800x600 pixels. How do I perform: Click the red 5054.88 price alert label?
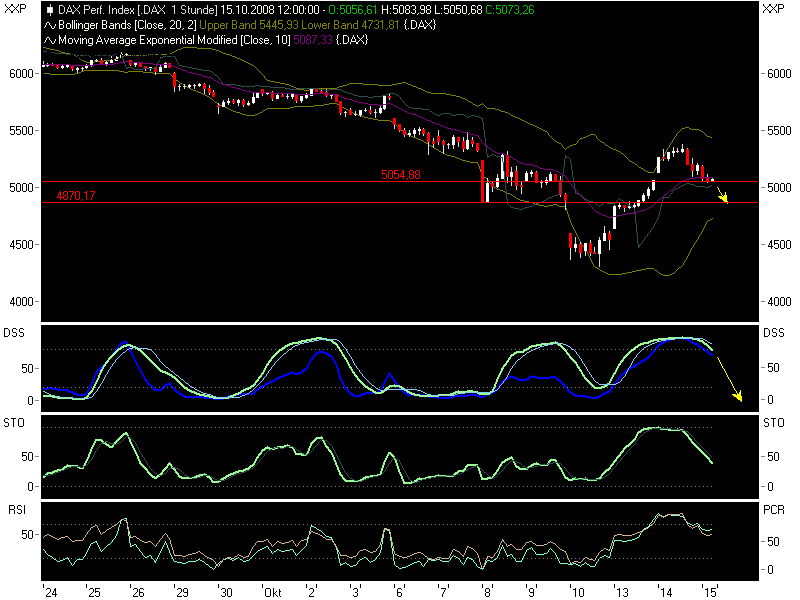399,173
